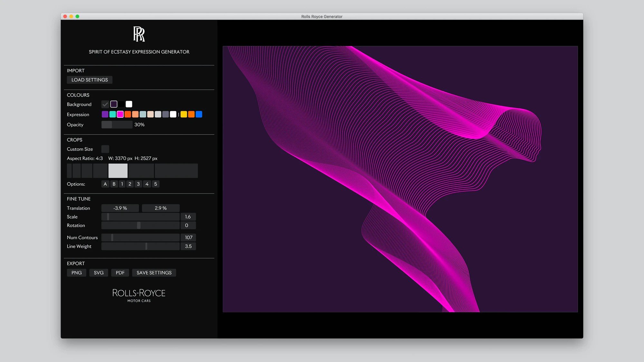644x362 pixels.
Task: Enable the Custom Size checkbox
Action: coord(105,149)
